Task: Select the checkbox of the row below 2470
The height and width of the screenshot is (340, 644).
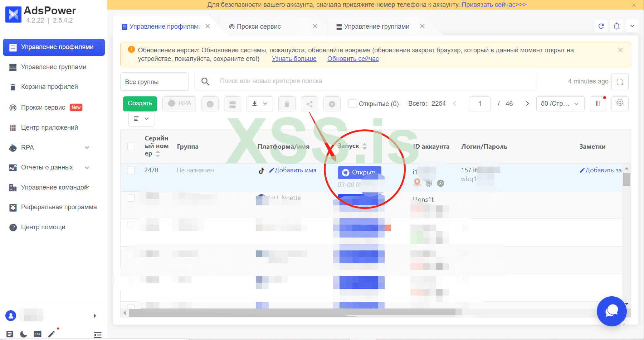Action: tap(131, 198)
